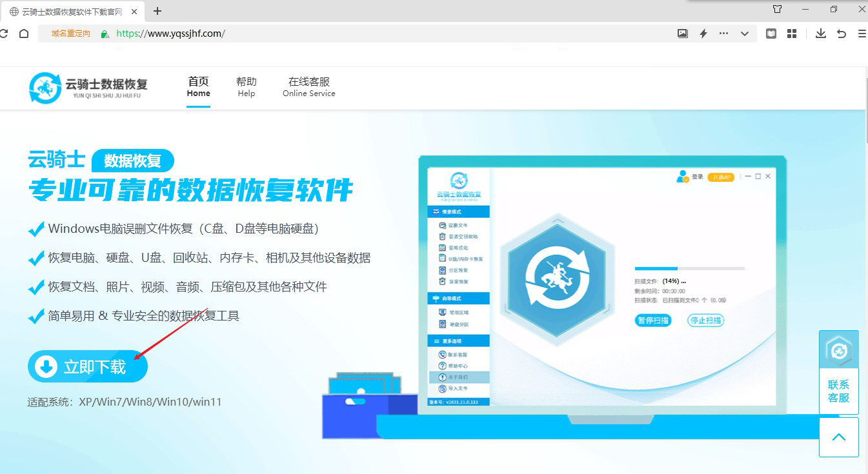Click the 适配系统 XP/Win7/Win8/Win10/win11 text

pyautogui.click(x=125, y=402)
